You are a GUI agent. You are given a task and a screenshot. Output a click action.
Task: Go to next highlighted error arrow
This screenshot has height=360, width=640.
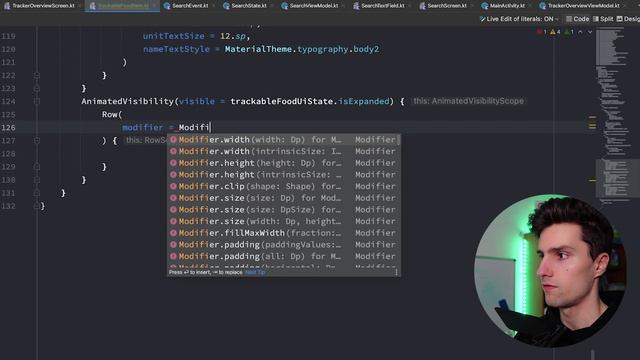tap(590, 31)
